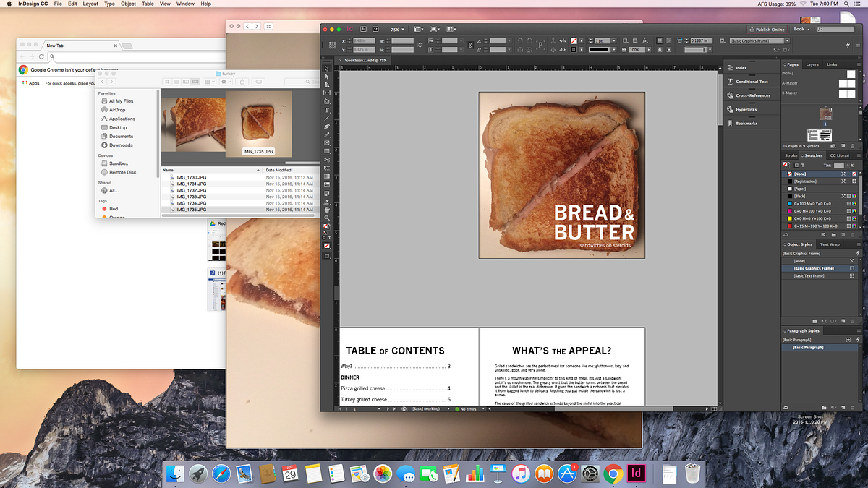Open the Hyperlinks panel

coord(746,109)
